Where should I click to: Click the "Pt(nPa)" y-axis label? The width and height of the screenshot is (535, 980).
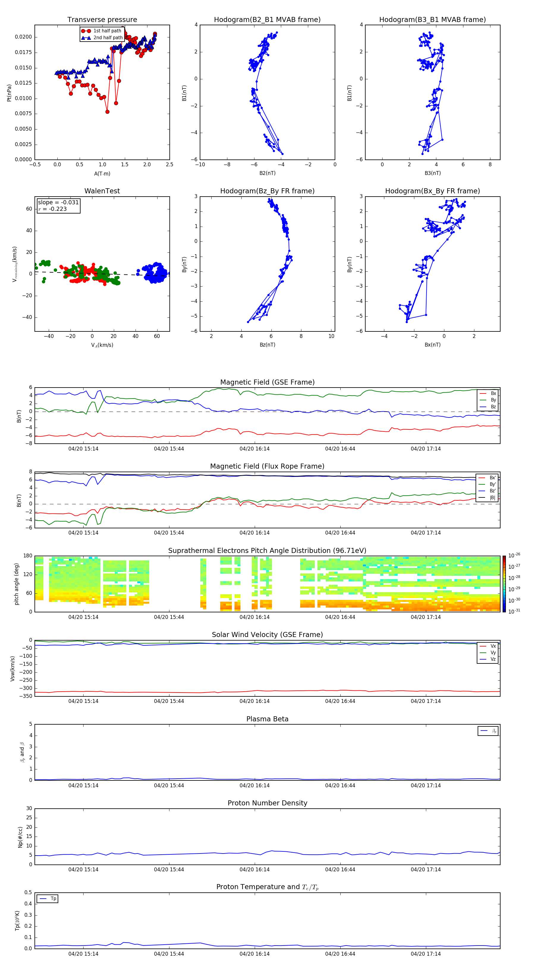click(x=9, y=93)
